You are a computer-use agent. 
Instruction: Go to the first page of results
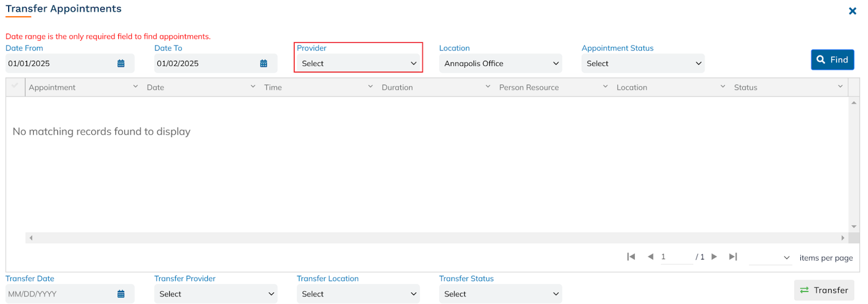pos(631,257)
